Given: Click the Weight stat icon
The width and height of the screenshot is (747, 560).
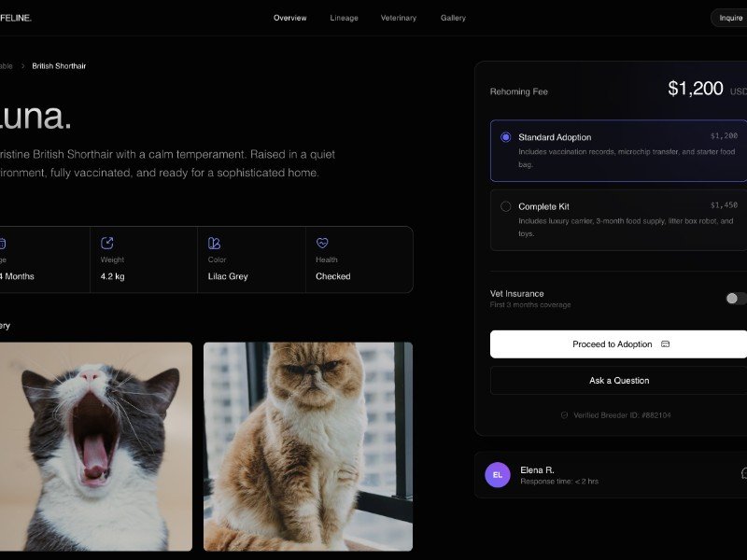Looking at the screenshot, I should click(107, 243).
